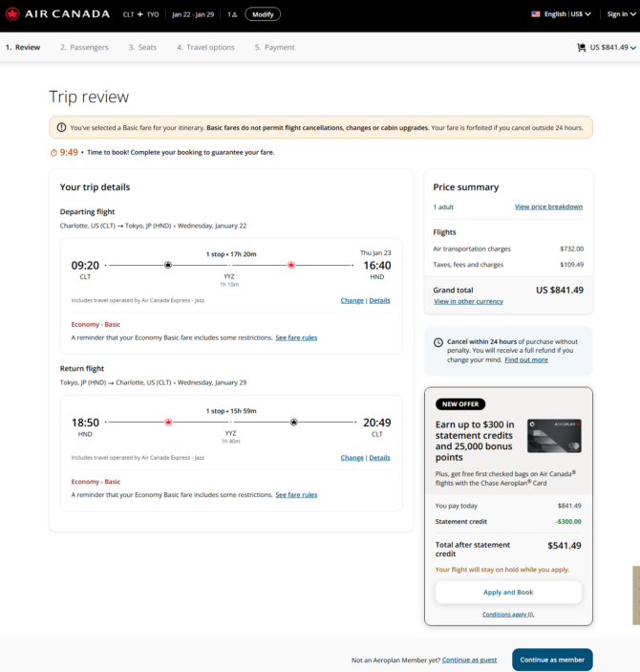This screenshot has width=640, height=672.
Task: Go to the 3. Seats step
Action: 142,47
